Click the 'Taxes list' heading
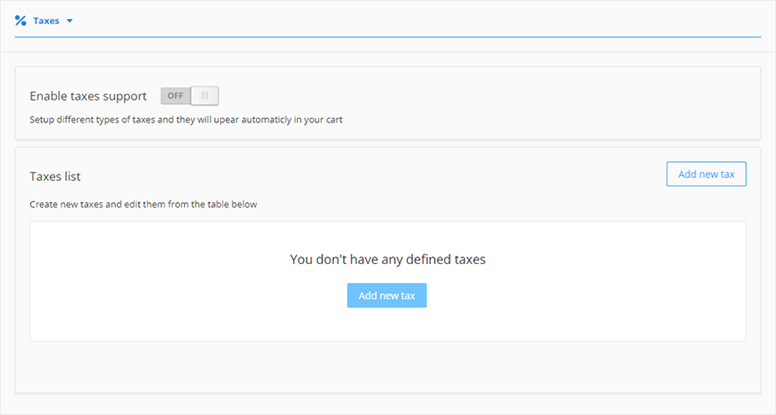Image resolution: width=776 pixels, height=415 pixels. coord(55,176)
